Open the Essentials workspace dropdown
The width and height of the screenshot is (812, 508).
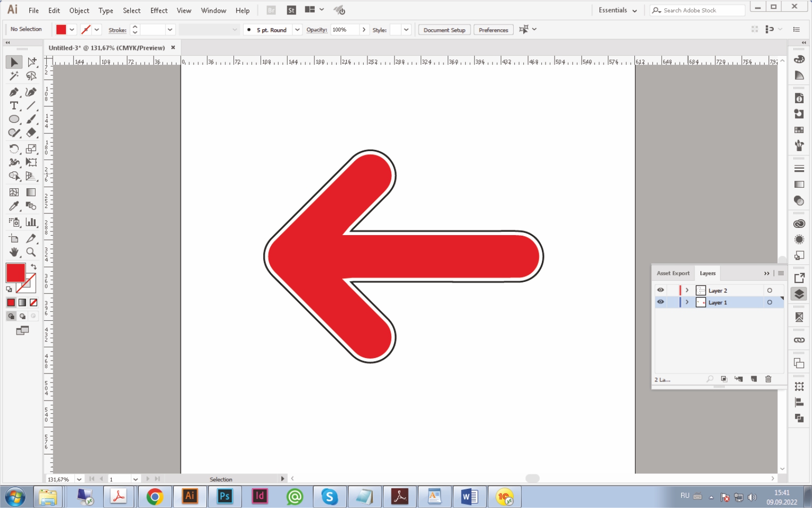coord(617,10)
